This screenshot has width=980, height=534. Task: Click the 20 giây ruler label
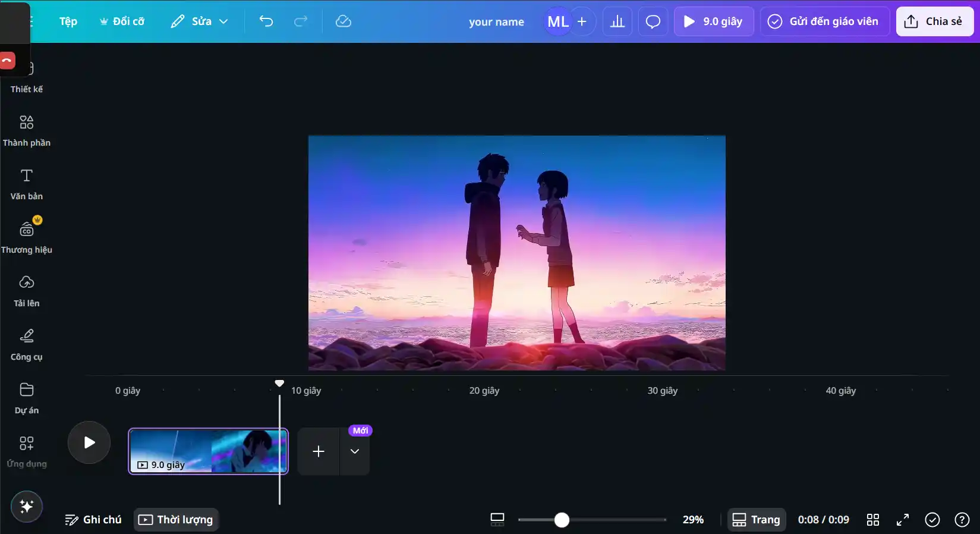(484, 391)
